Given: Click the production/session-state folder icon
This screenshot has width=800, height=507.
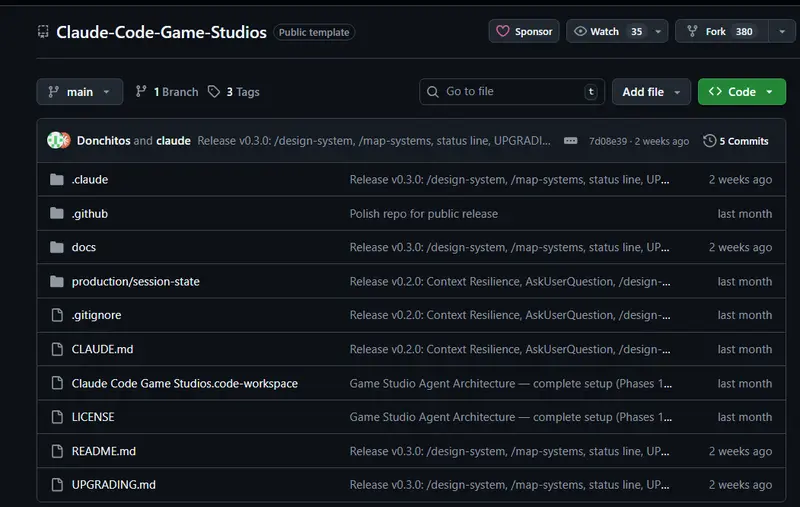Looking at the screenshot, I should [57, 281].
